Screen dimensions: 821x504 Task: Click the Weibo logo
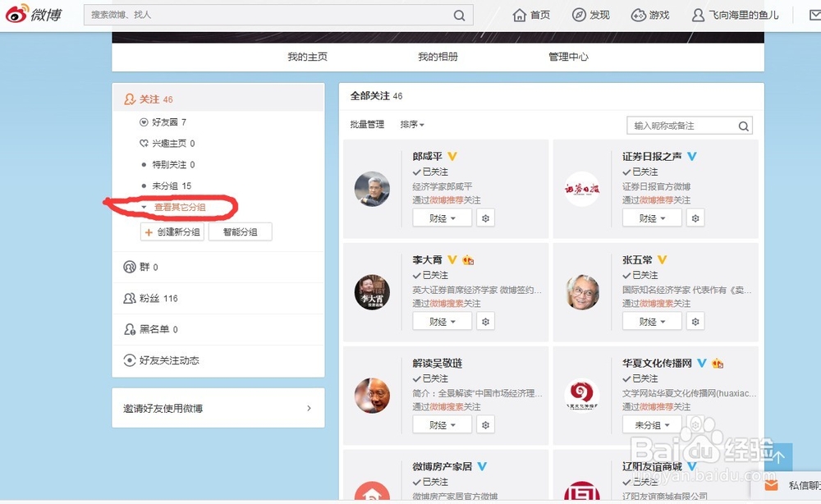[x=34, y=14]
